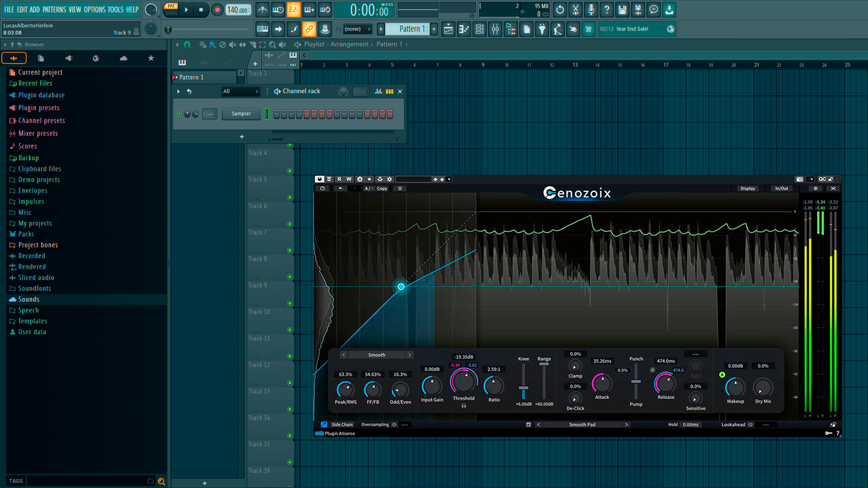868x488 pixels.
Task: Open the (none) snap dropdown
Action: point(358,29)
